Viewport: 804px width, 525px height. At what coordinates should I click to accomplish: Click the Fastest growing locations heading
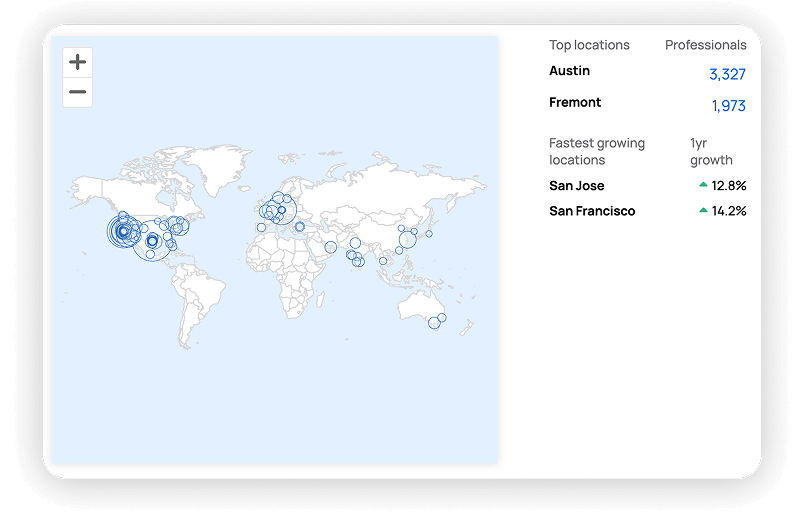coord(596,152)
